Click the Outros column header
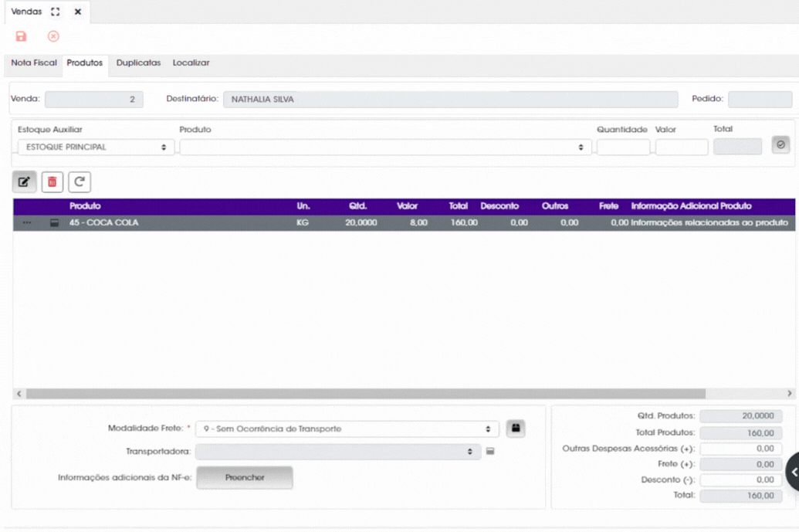 tap(555, 206)
